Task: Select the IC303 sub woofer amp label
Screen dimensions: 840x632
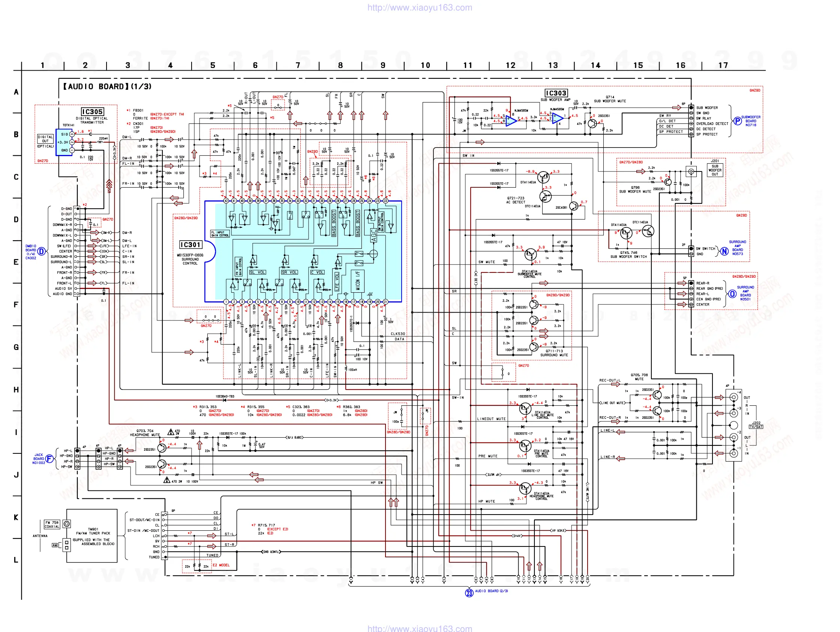Action: 556,93
